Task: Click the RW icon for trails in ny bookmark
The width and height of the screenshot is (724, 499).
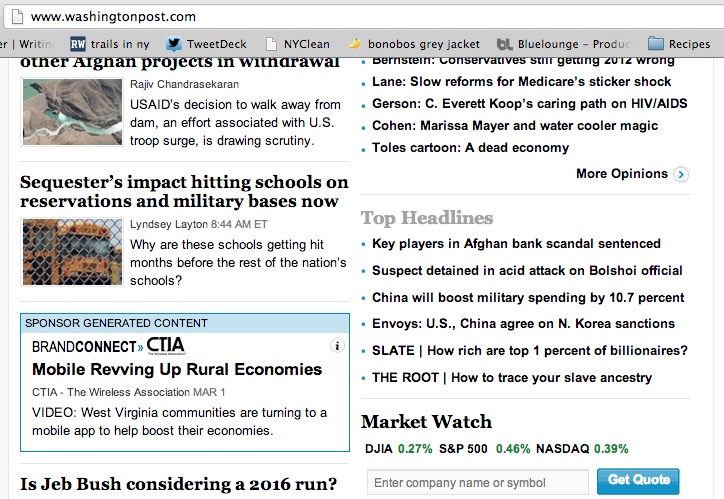Action: pyautogui.click(x=78, y=44)
